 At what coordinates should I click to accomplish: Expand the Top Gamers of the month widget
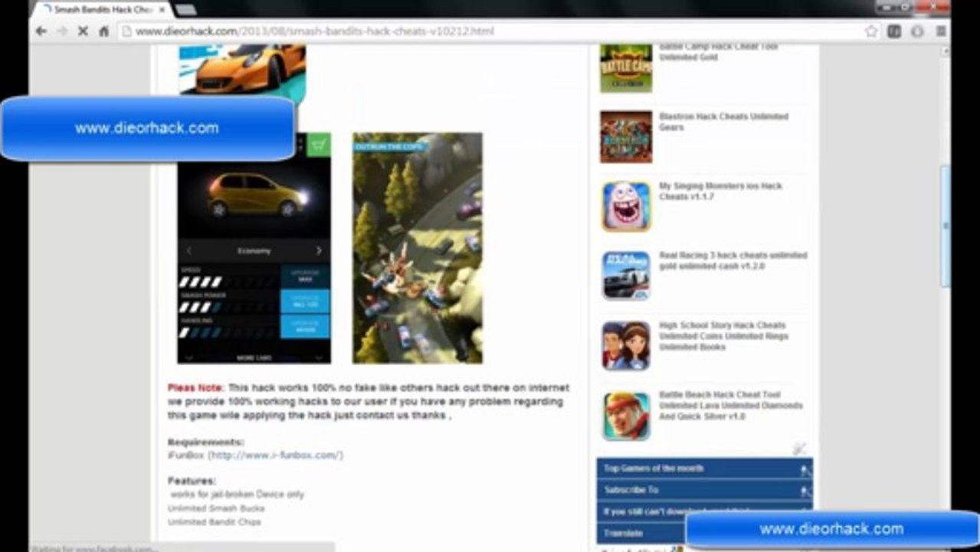coord(704,468)
